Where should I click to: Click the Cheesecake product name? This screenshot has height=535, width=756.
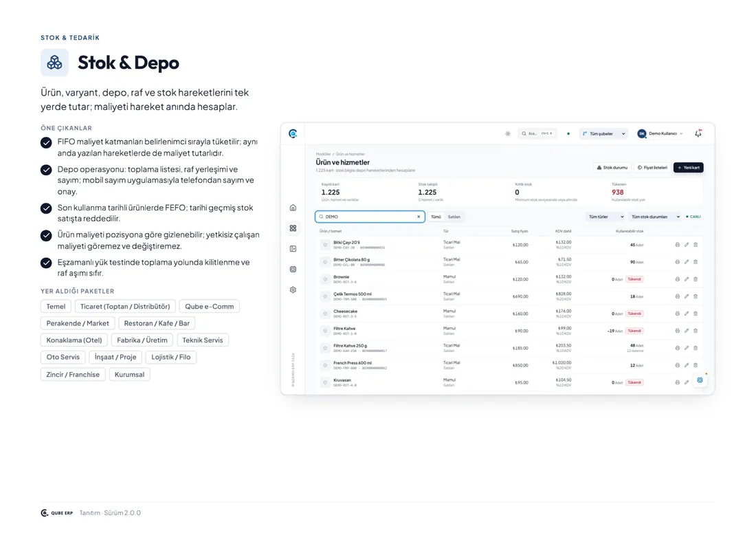click(345, 312)
